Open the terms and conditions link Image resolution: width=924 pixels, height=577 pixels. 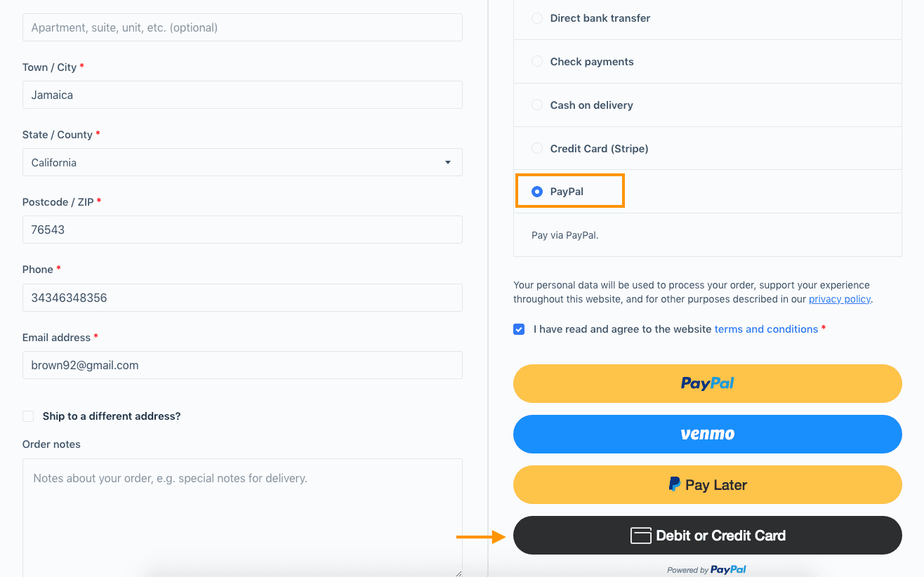tap(766, 329)
